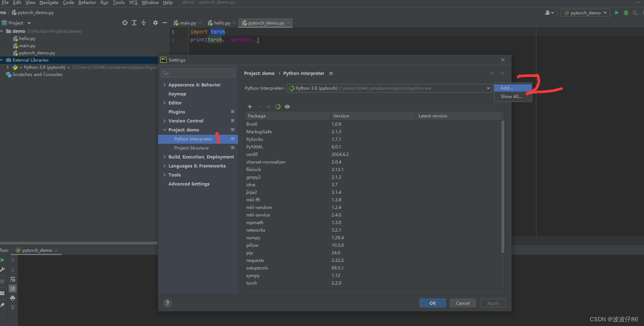
Task: Select Project Structure in settings tree
Action: pos(198,148)
